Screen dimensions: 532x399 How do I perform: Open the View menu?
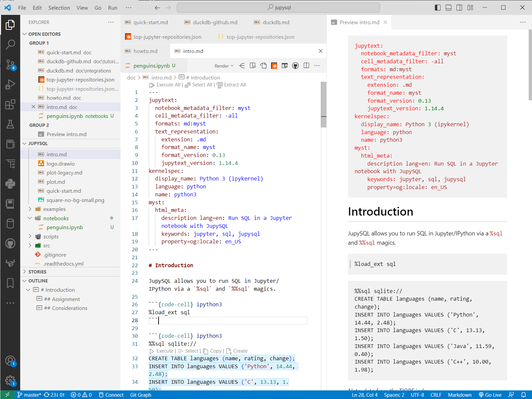(82, 8)
